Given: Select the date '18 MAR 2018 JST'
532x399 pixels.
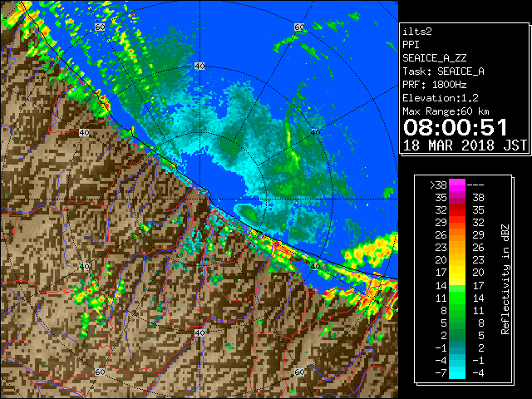Looking at the screenshot, I should pyautogui.click(x=465, y=145).
